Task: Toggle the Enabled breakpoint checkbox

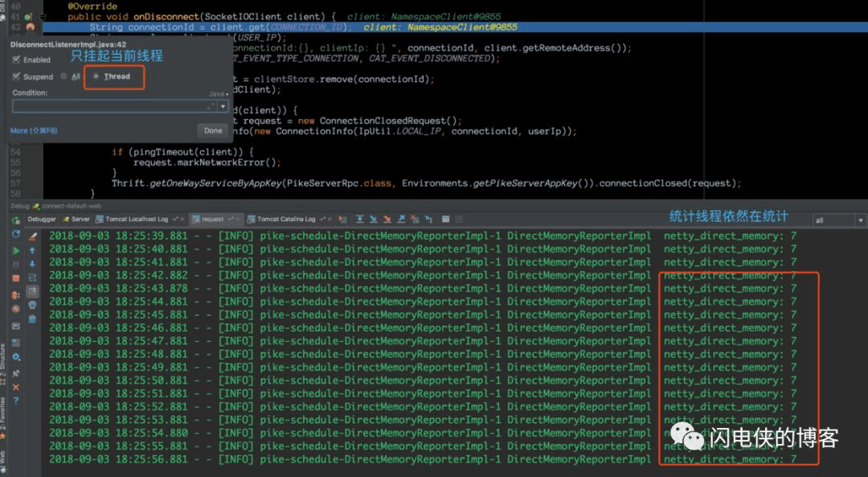Action: [x=16, y=60]
